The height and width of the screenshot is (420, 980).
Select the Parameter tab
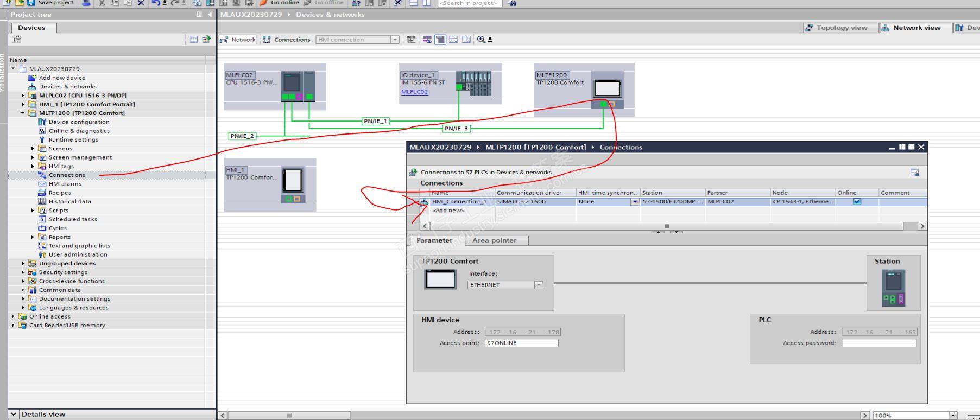[434, 240]
